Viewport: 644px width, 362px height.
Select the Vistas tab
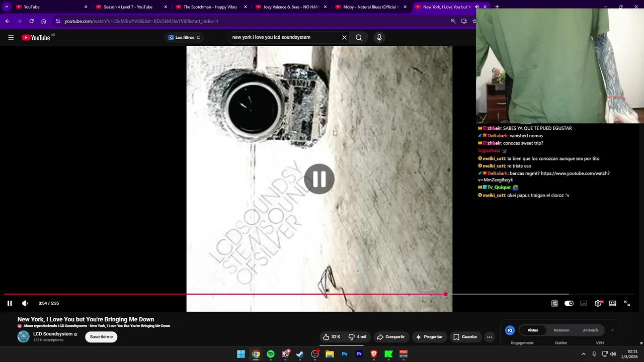click(533, 330)
